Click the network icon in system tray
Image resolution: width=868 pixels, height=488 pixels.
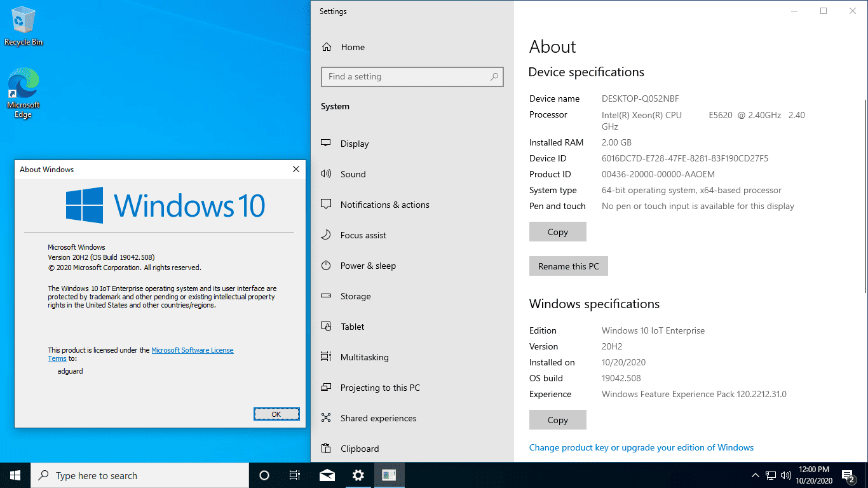pos(771,475)
